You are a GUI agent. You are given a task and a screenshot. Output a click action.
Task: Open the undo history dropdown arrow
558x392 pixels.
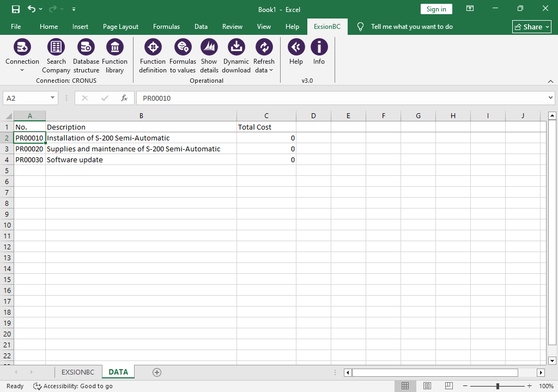pyautogui.click(x=40, y=9)
